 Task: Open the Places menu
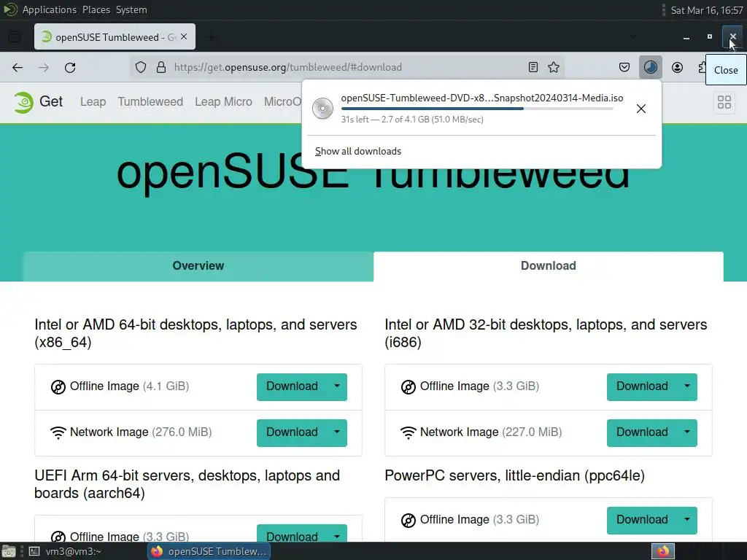(96, 9)
